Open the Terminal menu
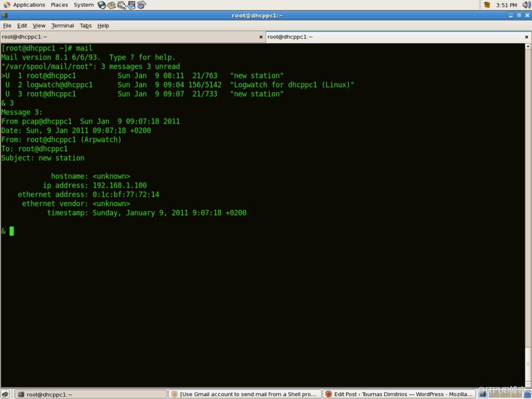 tap(63, 26)
